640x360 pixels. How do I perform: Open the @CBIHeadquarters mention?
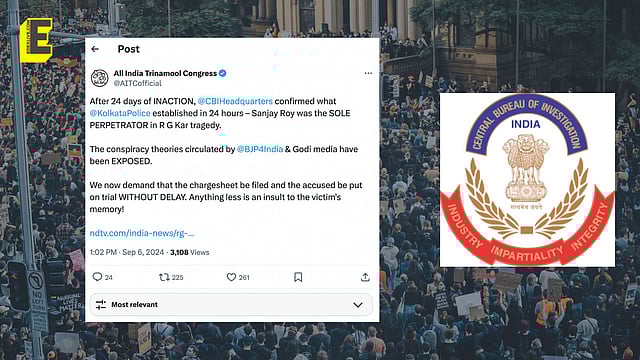pyautogui.click(x=235, y=101)
